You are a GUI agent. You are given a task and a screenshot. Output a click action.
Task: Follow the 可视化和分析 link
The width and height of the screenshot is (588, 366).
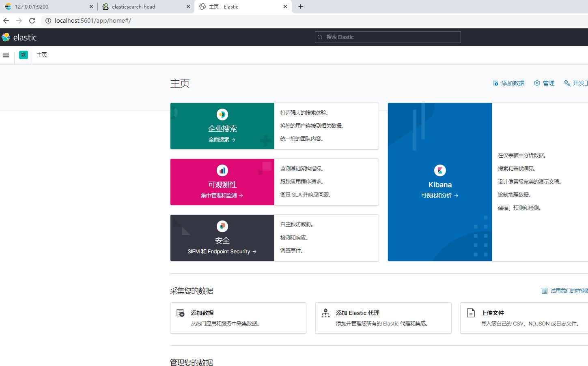point(440,195)
